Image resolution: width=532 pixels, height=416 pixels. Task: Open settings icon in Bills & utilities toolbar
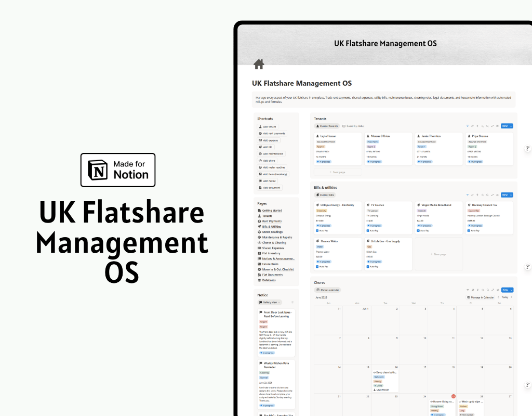click(497, 195)
